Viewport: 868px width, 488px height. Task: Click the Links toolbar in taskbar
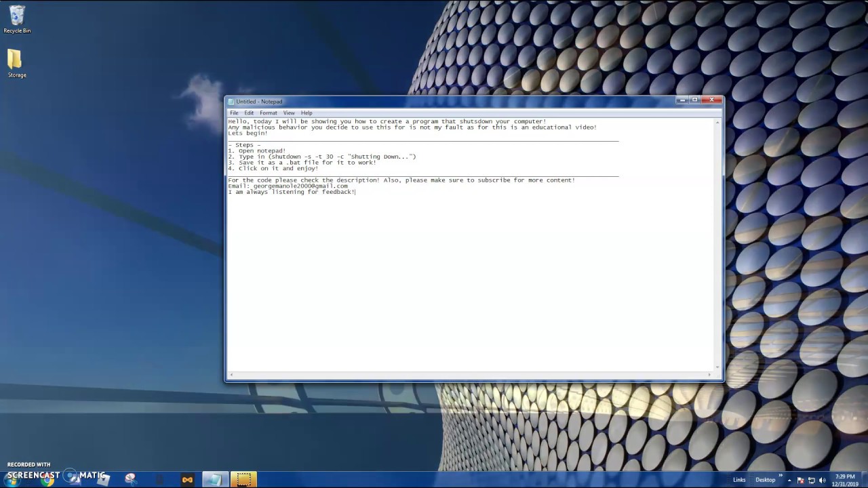pos(739,480)
